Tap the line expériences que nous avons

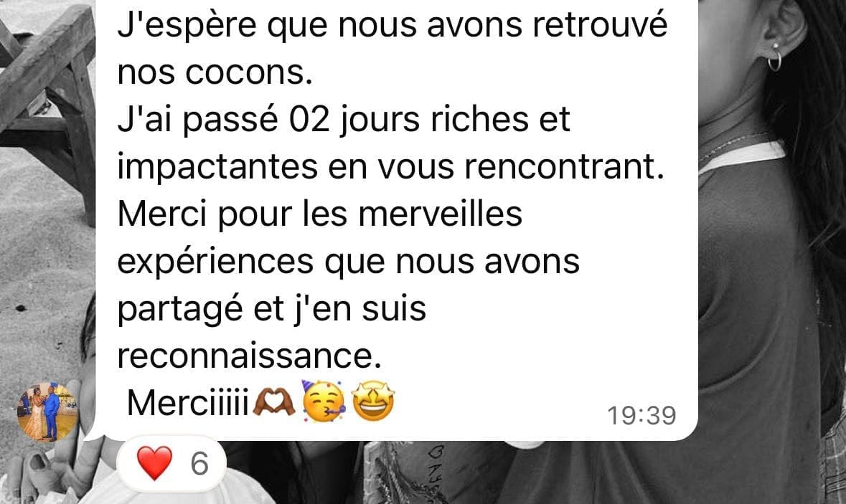click(349, 262)
